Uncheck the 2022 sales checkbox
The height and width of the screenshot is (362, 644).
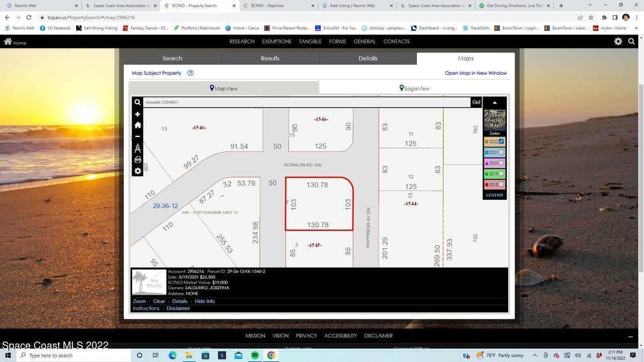coord(501,141)
